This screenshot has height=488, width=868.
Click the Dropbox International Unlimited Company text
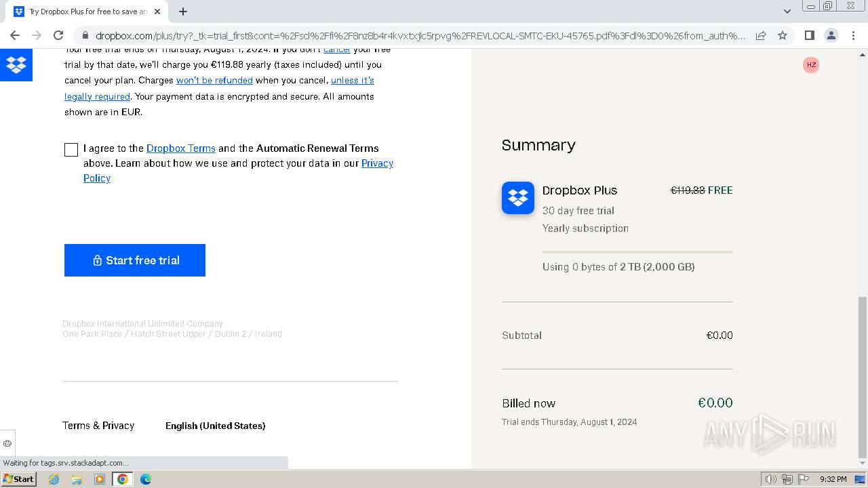pyautogui.click(x=142, y=324)
